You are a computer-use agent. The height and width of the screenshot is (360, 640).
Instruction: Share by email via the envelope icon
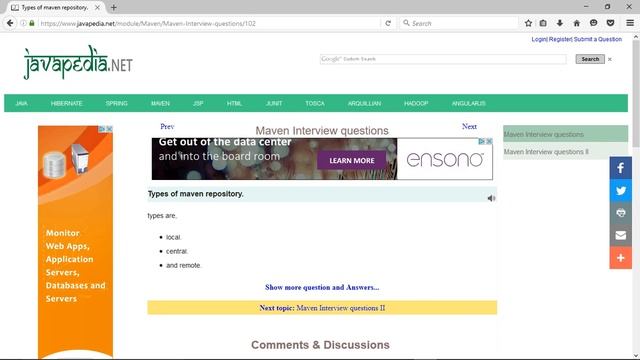coord(621,235)
